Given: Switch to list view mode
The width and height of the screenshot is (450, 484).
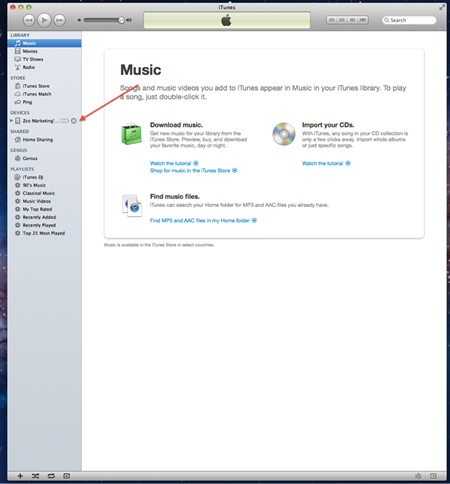Looking at the screenshot, I should tap(331, 20).
